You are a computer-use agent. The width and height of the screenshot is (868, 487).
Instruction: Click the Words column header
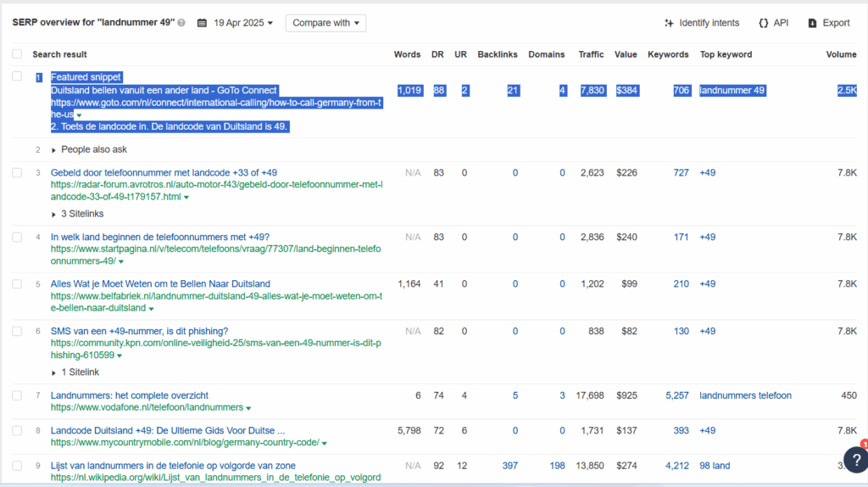407,54
